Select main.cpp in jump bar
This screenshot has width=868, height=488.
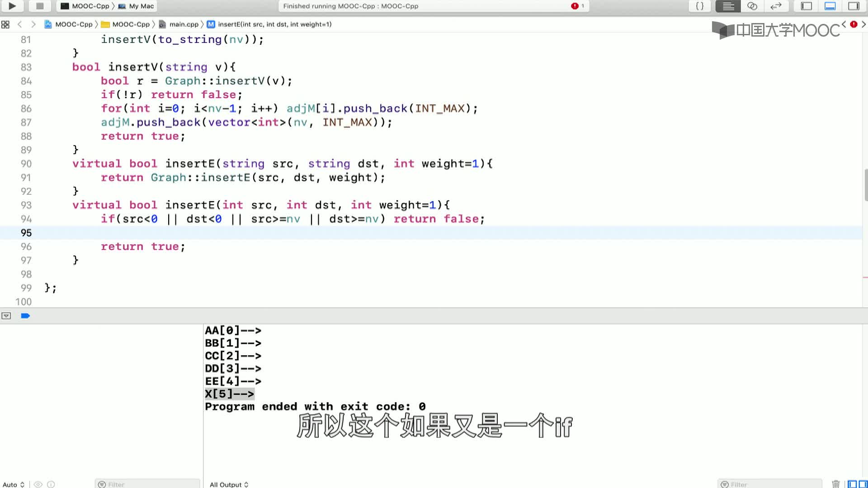tap(179, 24)
